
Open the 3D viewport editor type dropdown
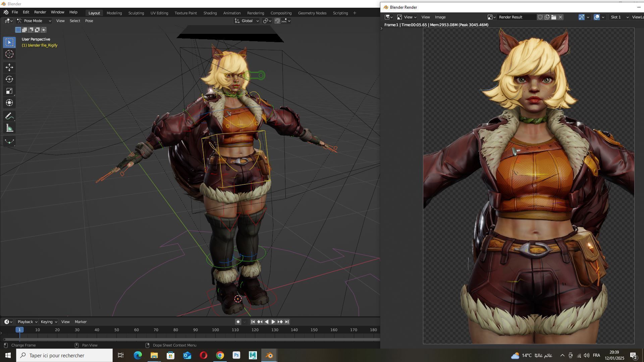[x=9, y=21]
